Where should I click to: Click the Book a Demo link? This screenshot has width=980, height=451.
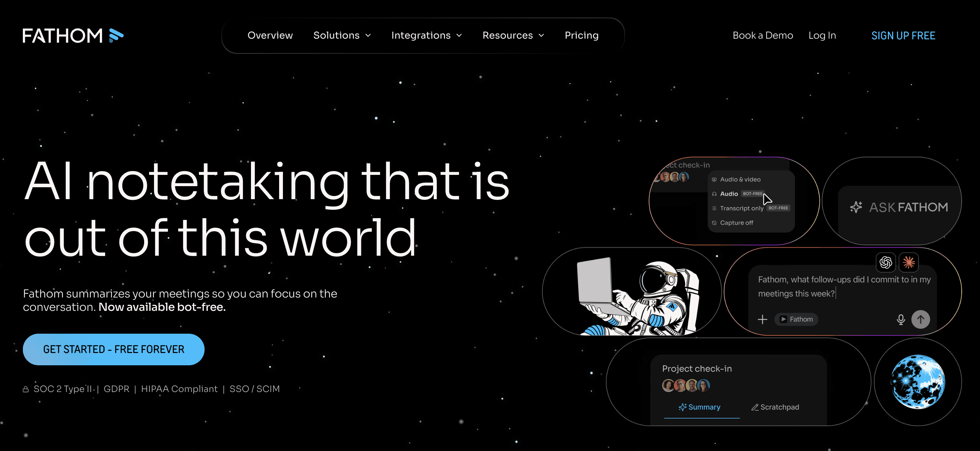pos(762,35)
